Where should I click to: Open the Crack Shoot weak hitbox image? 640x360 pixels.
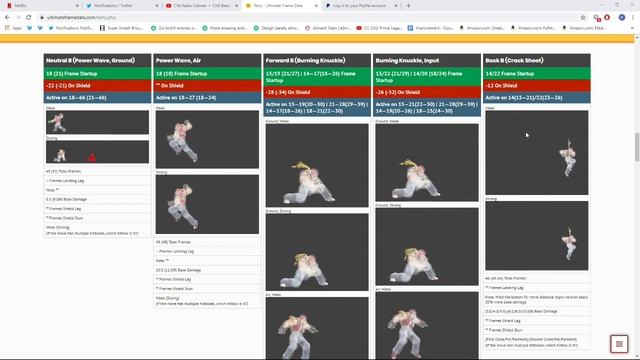(537, 153)
